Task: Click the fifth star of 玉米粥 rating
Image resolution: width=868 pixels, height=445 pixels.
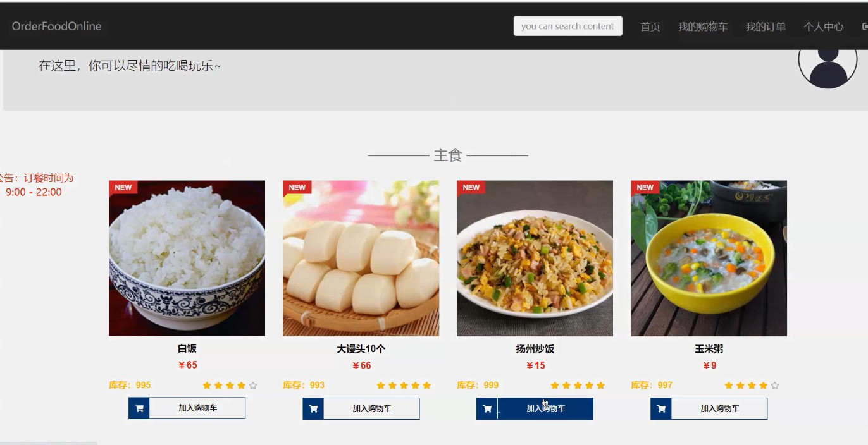Action: click(x=775, y=386)
